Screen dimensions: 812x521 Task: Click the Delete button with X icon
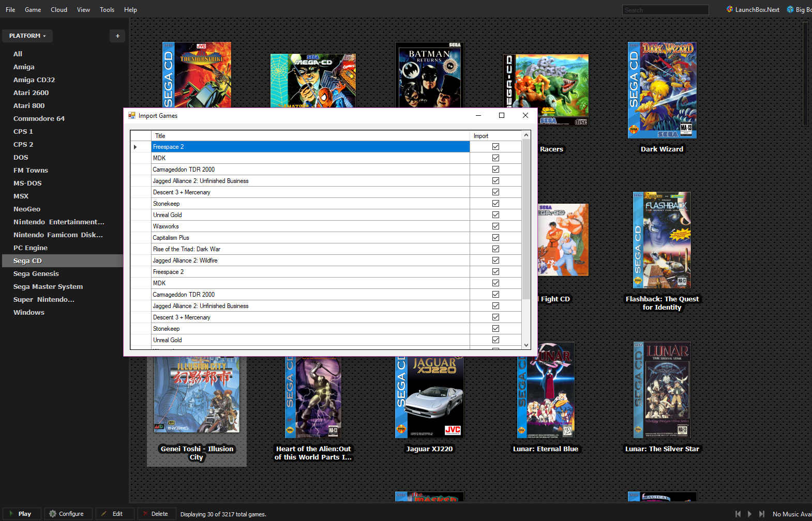[x=156, y=514]
